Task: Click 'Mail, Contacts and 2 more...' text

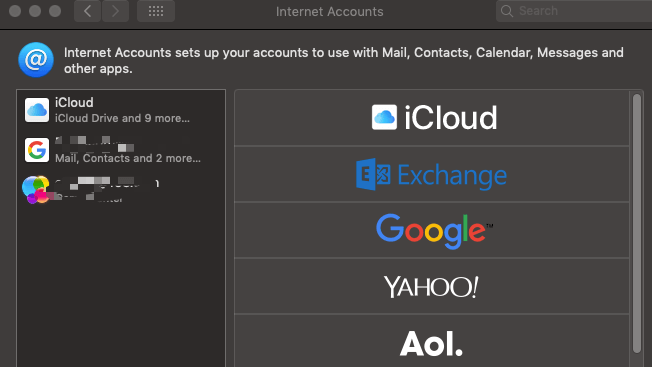Action: [128, 158]
